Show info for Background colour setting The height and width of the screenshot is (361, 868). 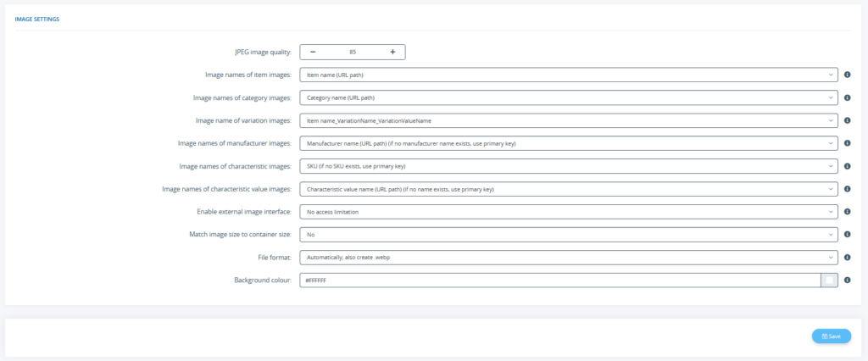coord(847,280)
